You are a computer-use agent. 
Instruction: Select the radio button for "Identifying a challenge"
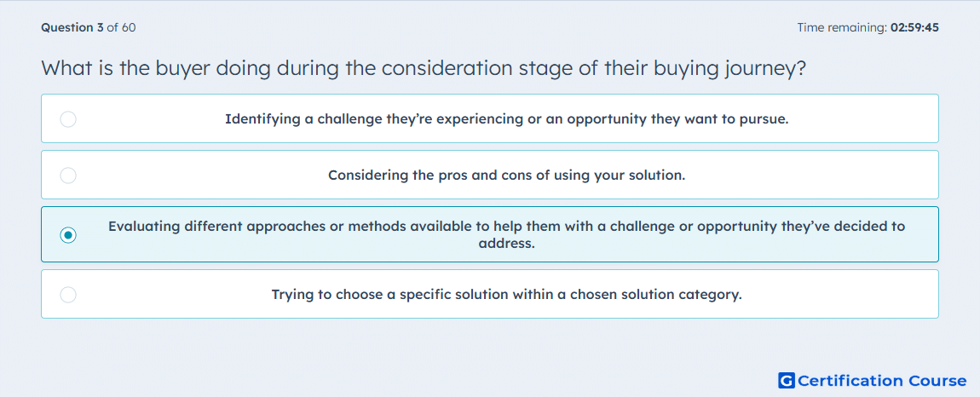pos(68,118)
